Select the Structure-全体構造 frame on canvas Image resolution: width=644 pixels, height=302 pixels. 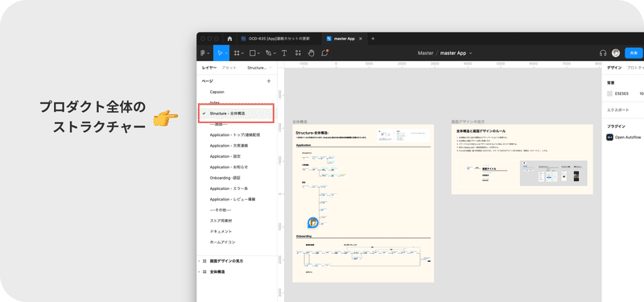(363, 204)
